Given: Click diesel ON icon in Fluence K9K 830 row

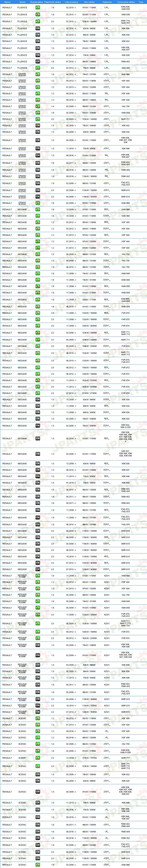Looking at the screenshot, I should (x=38, y=29).
